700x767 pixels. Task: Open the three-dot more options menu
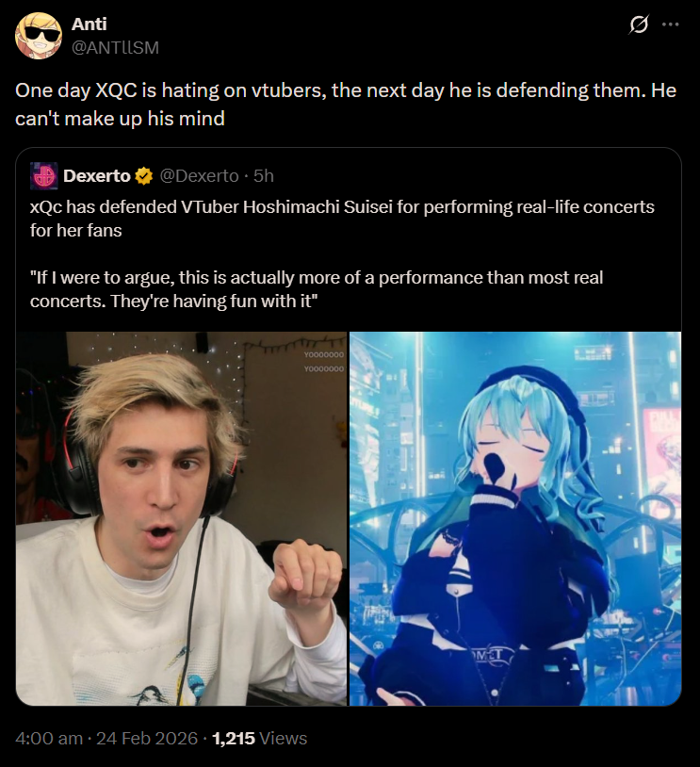[x=670, y=24]
